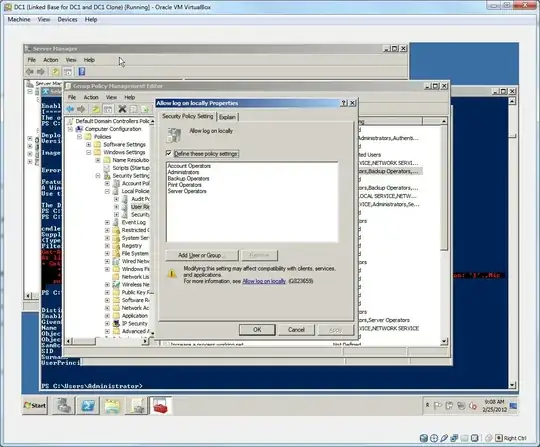Screen dimensions: 540x447
Task: Click Up-one-level folder icon in Group Policy Editor
Action: tap(96, 109)
